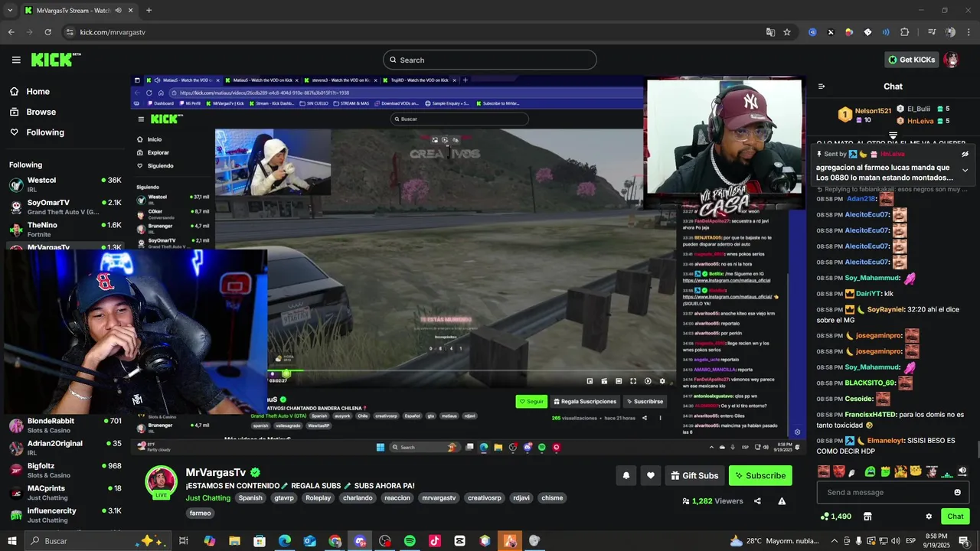The image size is (980, 551).
Task: Click the crying green emote in the emote bar
Action: (x=870, y=471)
